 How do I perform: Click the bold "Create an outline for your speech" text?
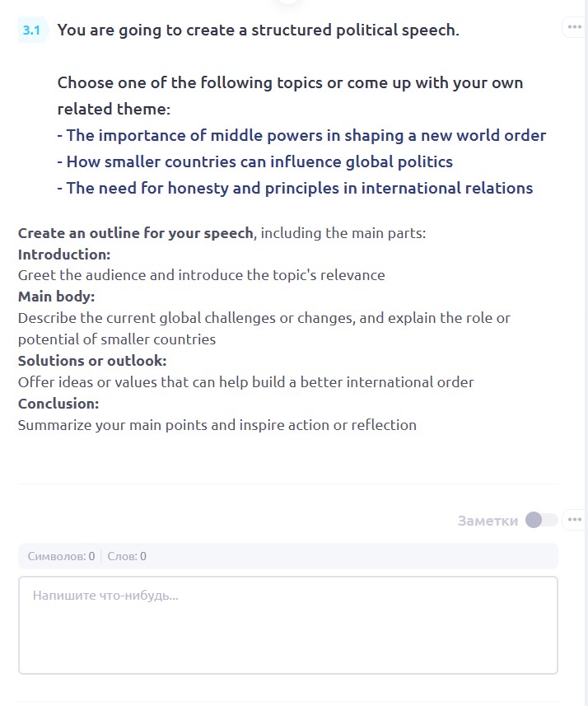(136, 232)
